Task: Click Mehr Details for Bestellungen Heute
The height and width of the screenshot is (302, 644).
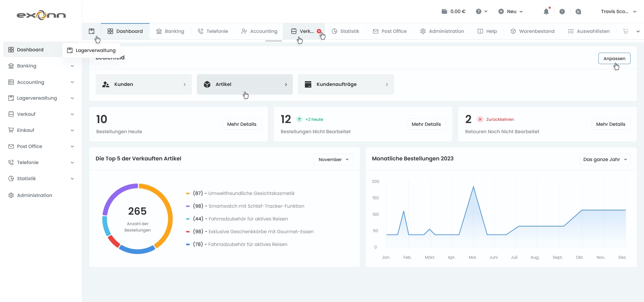Action: 242,124
